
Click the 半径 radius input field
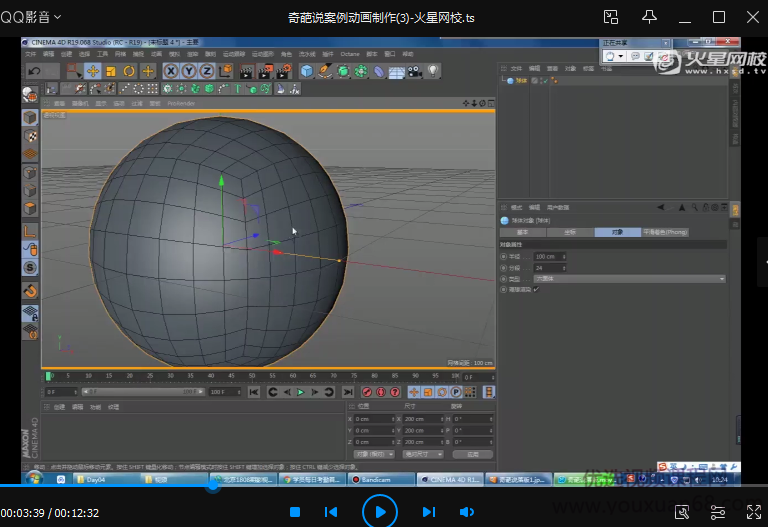click(548, 257)
